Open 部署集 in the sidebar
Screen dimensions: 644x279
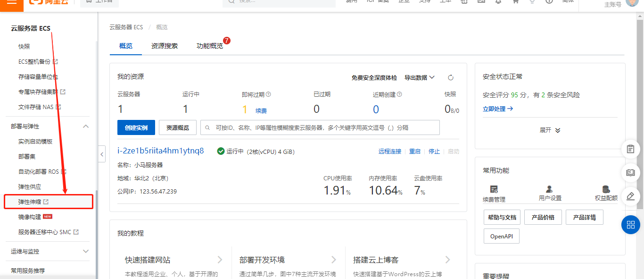pyautogui.click(x=27, y=157)
